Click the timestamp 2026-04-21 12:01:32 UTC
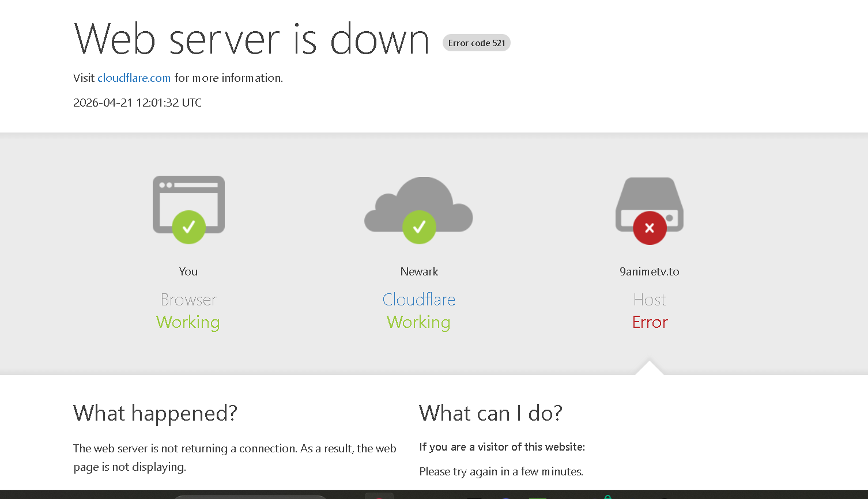Screen dimensions: 868x499 [x=138, y=103]
